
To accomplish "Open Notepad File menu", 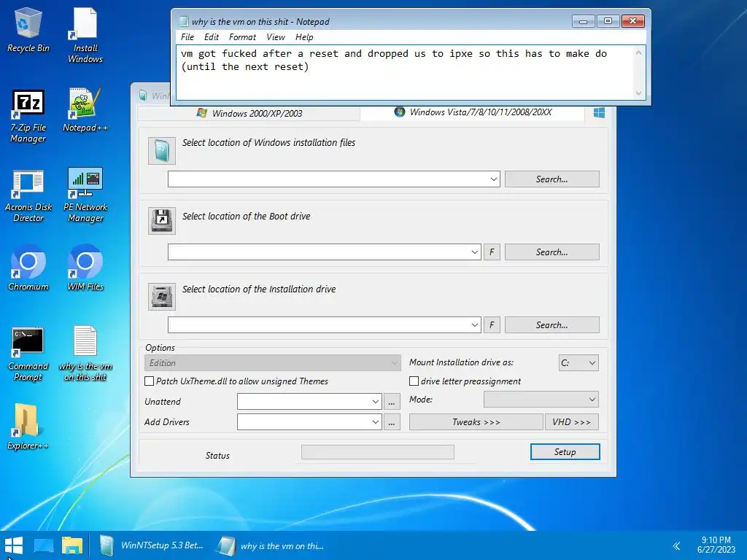I will click(187, 37).
